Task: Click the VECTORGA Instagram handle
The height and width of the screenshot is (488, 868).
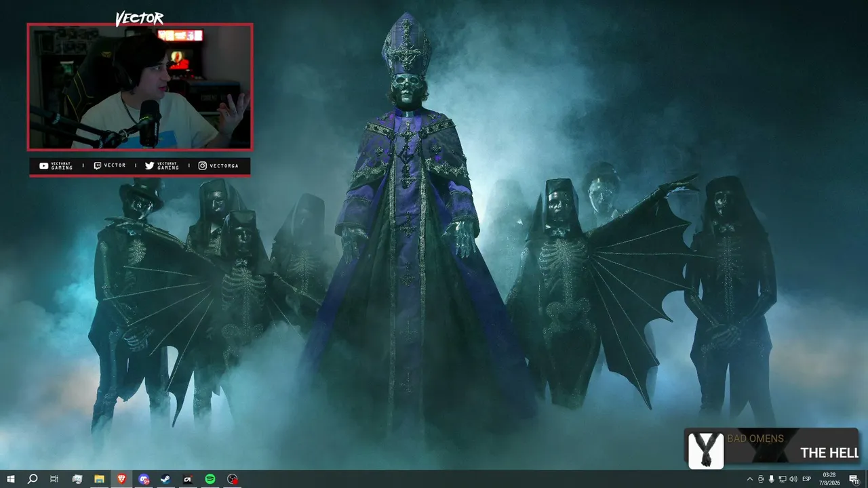Action: pos(224,166)
